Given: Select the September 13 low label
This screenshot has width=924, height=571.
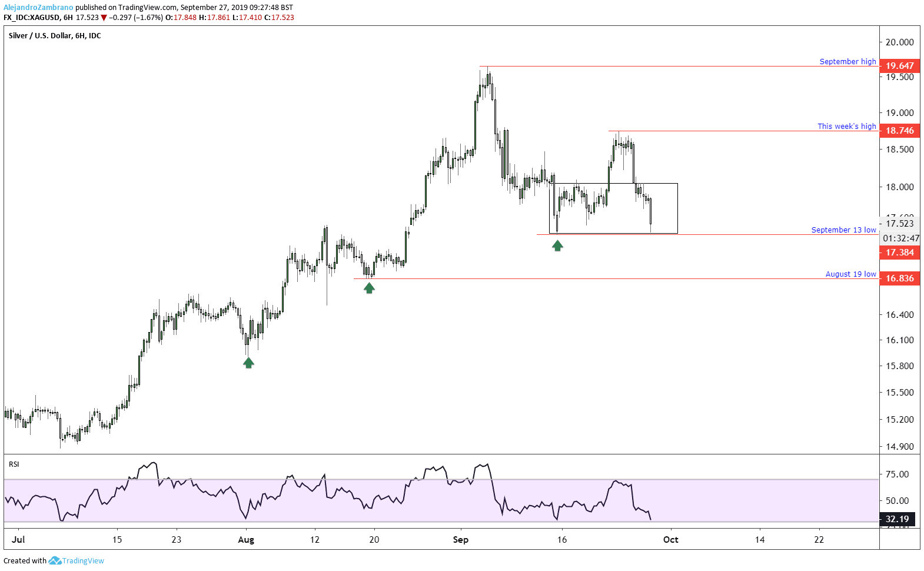Looking at the screenshot, I should (843, 230).
